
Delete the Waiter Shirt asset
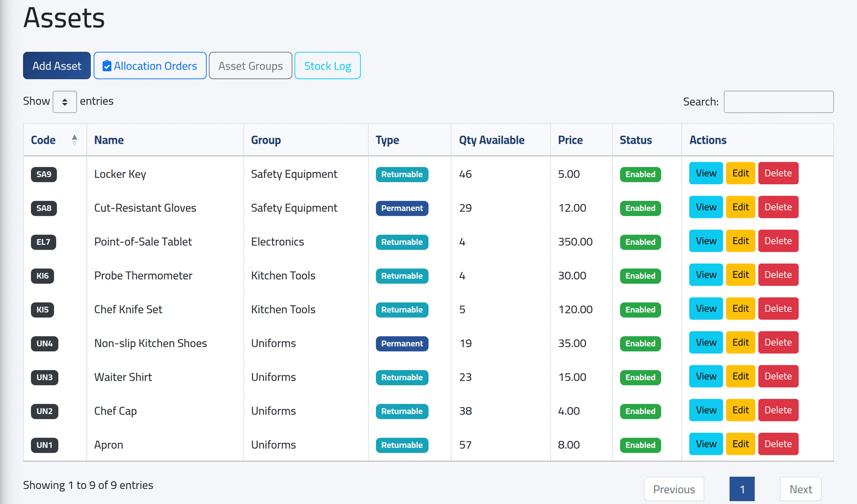point(778,377)
